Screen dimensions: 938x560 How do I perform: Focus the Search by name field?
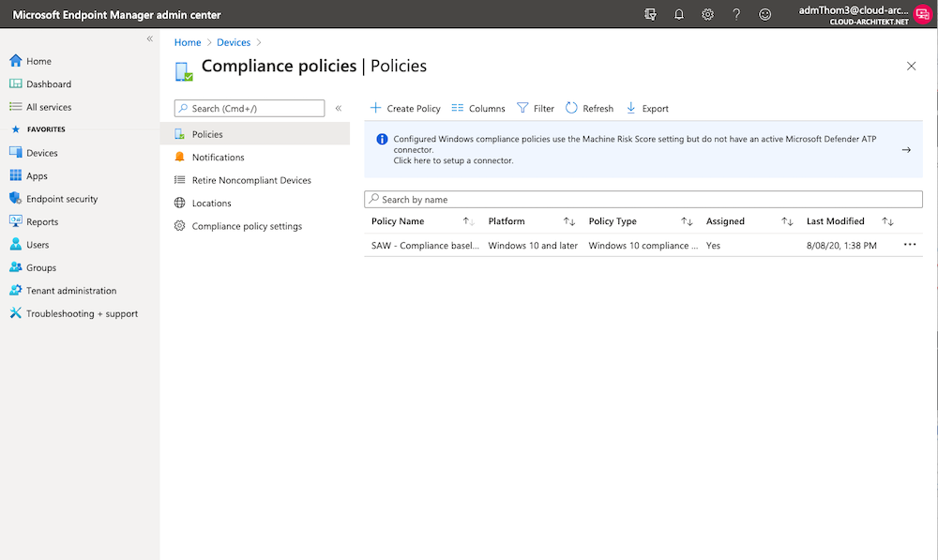pyautogui.click(x=643, y=199)
